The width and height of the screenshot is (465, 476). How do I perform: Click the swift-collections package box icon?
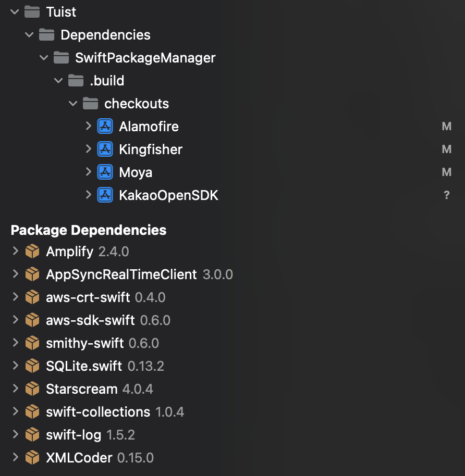32,412
